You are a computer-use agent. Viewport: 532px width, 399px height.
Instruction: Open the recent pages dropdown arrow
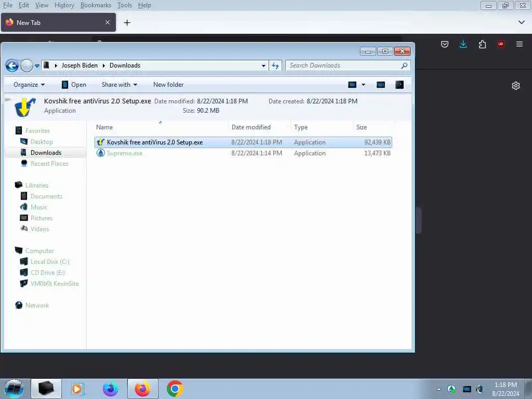37,66
